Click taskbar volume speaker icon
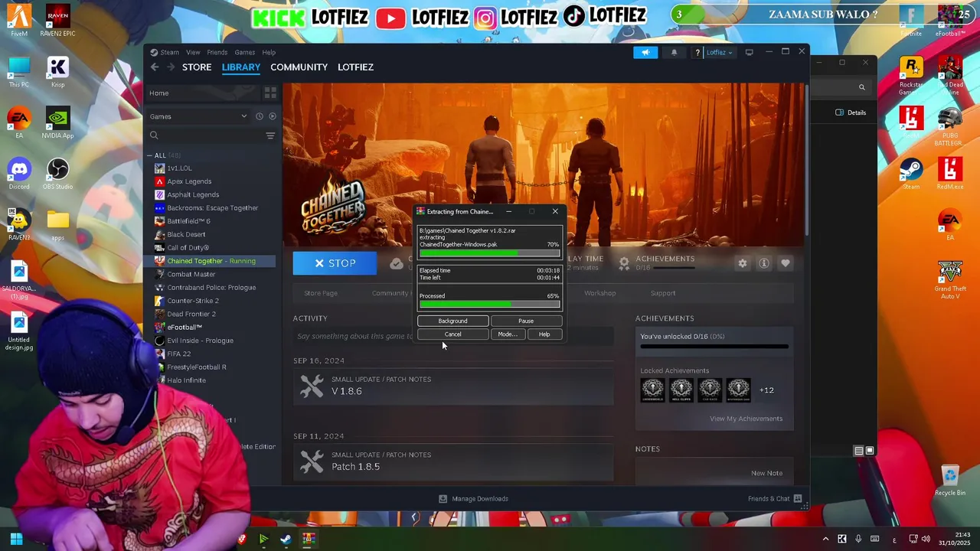The image size is (980, 551). coord(926,539)
